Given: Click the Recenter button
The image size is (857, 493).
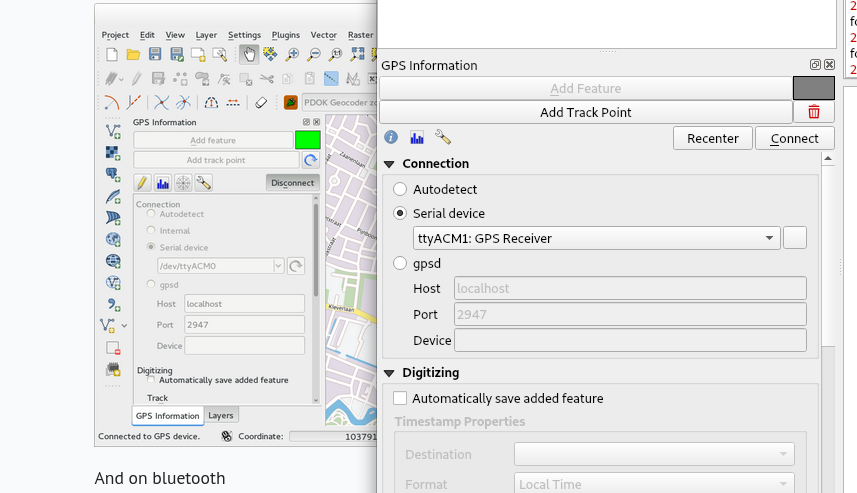Looking at the screenshot, I should [x=713, y=138].
